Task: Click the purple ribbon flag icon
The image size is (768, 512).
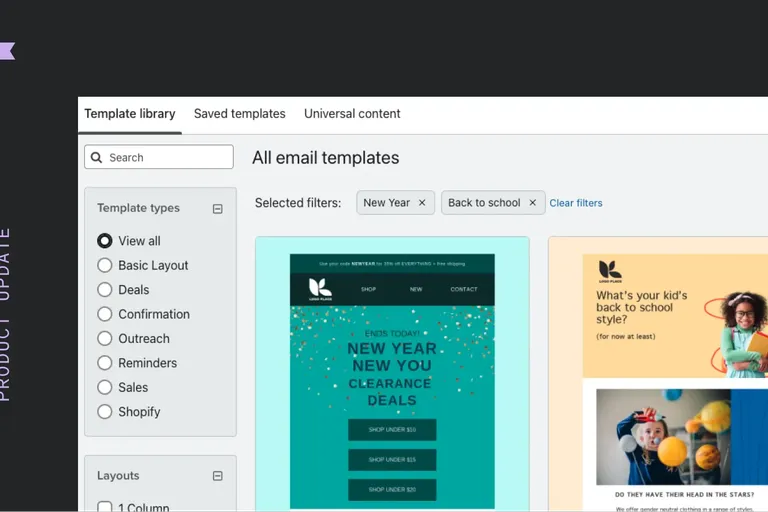Action: tap(7, 51)
